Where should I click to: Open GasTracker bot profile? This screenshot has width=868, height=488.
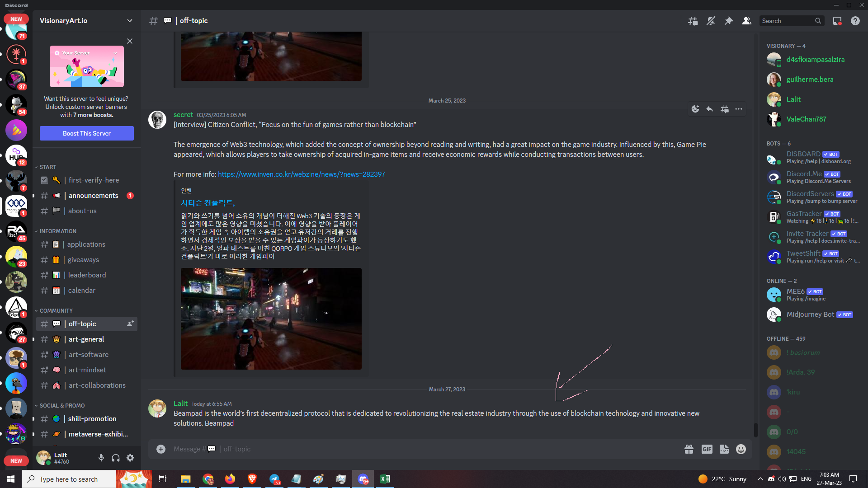pos(814,217)
